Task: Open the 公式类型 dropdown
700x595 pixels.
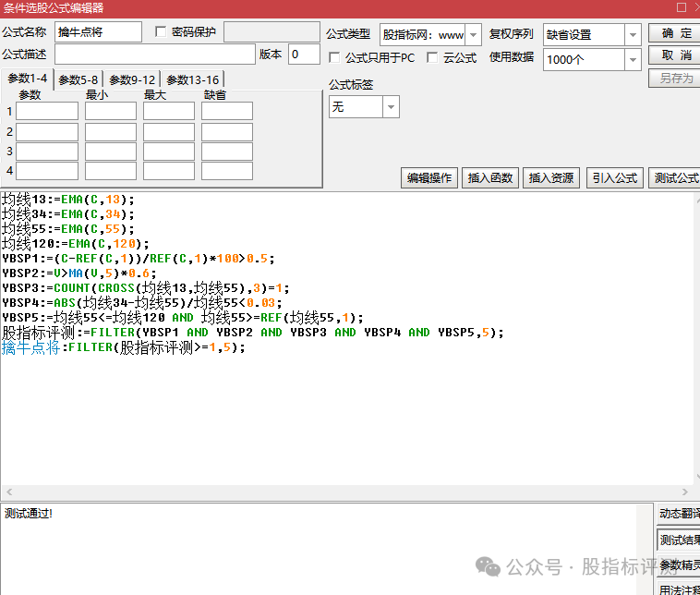Action: (x=473, y=35)
